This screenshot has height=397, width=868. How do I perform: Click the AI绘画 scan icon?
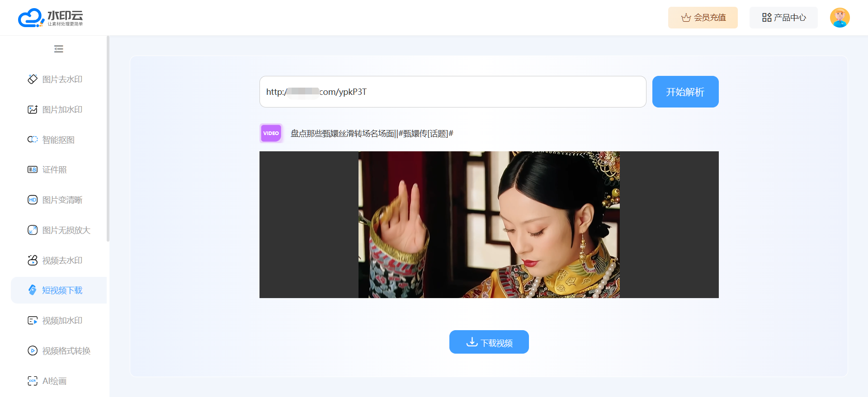33,381
